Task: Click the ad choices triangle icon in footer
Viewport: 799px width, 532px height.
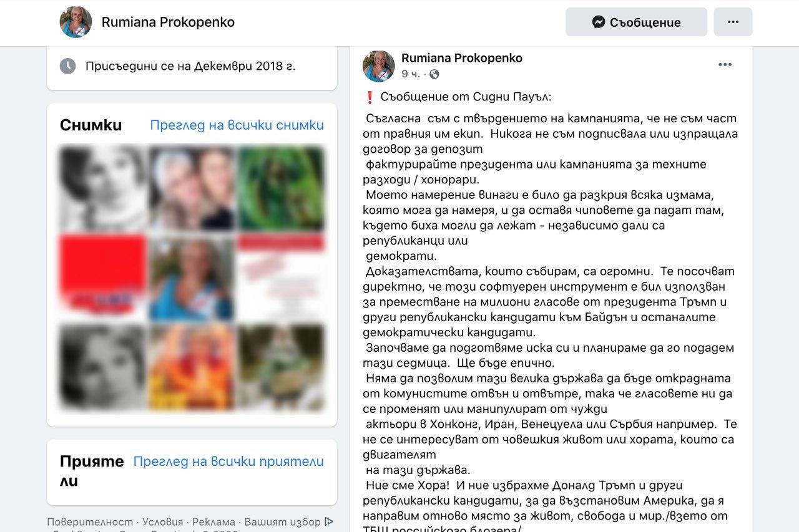Action: point(329,522)
